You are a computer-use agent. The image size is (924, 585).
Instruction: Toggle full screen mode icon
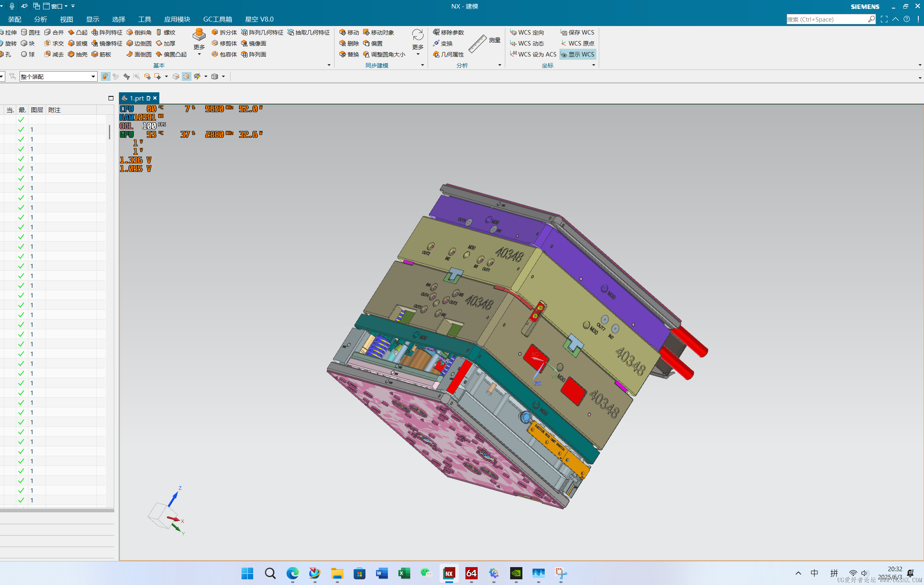884,19
